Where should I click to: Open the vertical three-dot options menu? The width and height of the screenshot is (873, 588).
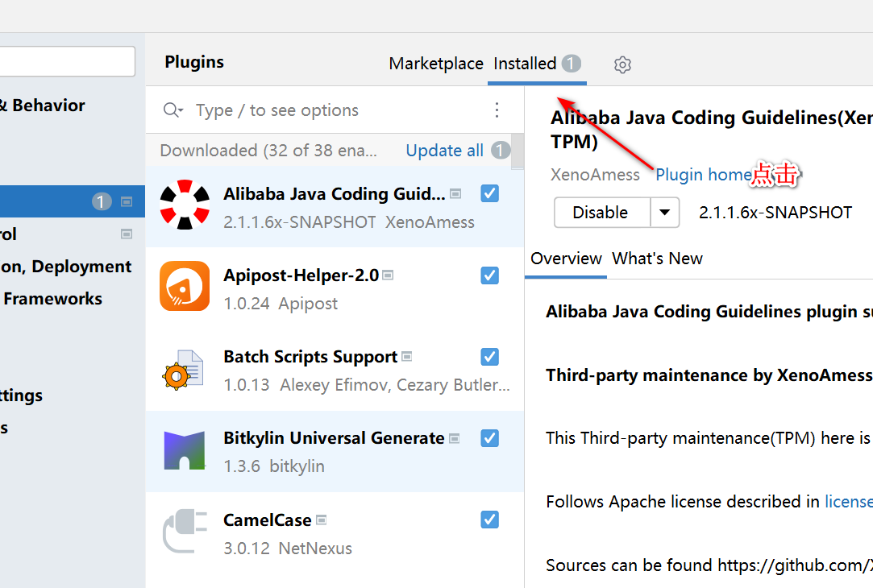(x=497, y=110)
